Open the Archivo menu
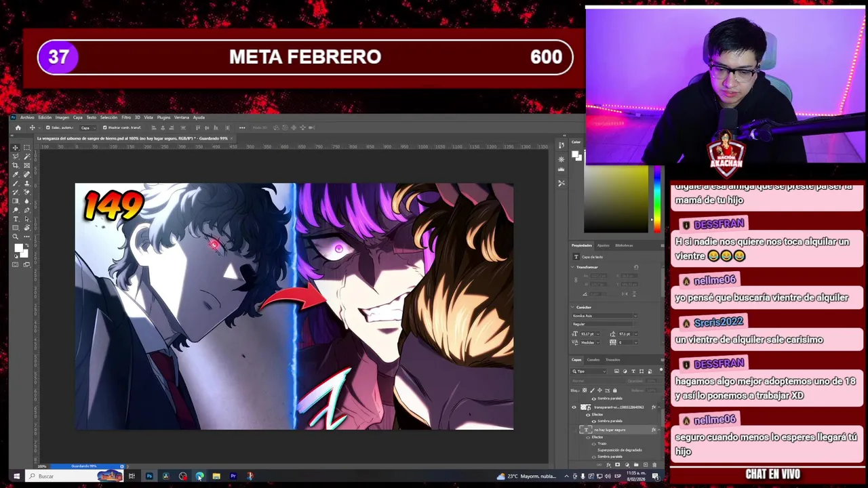The height and width of the screenshot is (488, 868). (27, 117)
